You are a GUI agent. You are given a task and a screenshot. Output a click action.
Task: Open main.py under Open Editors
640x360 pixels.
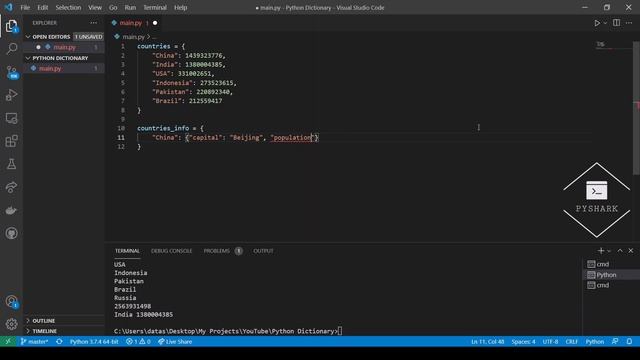pyautogui.click(x=64, y=47)
